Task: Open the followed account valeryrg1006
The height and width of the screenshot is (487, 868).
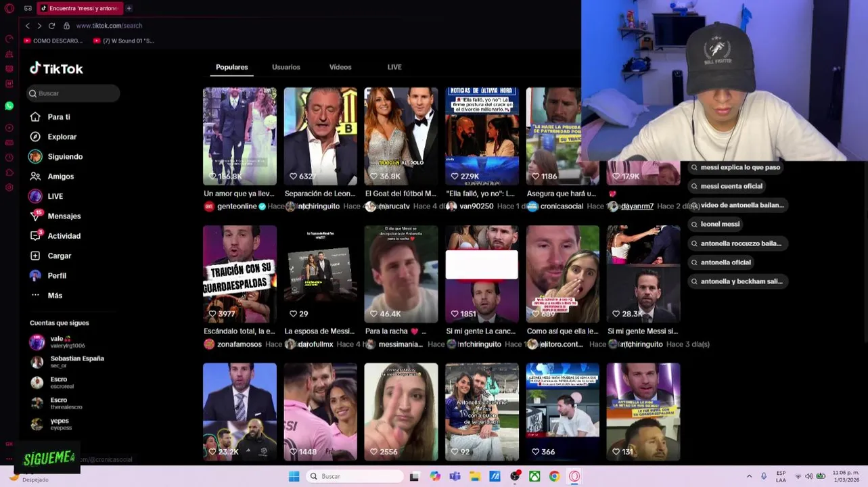Action: (68, 342)
